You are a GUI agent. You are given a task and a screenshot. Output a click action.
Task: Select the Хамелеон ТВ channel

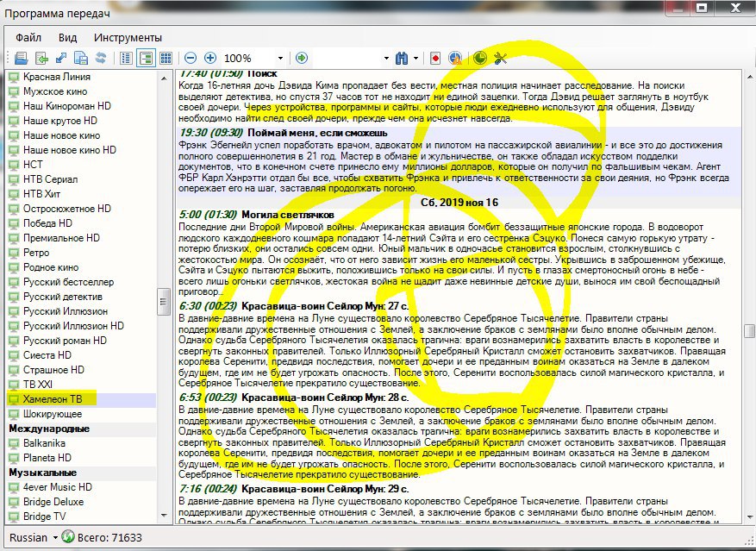click(x=52, y=399)
